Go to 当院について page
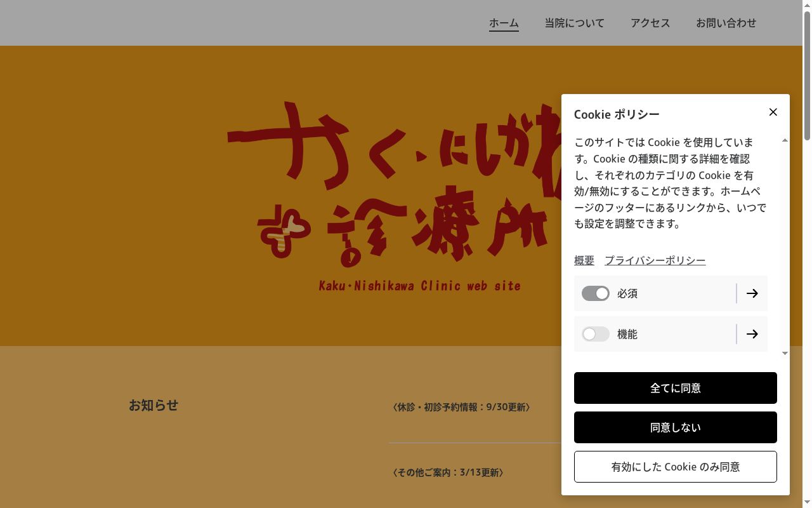Screen dimensions: 812x508 click(574, 23)
